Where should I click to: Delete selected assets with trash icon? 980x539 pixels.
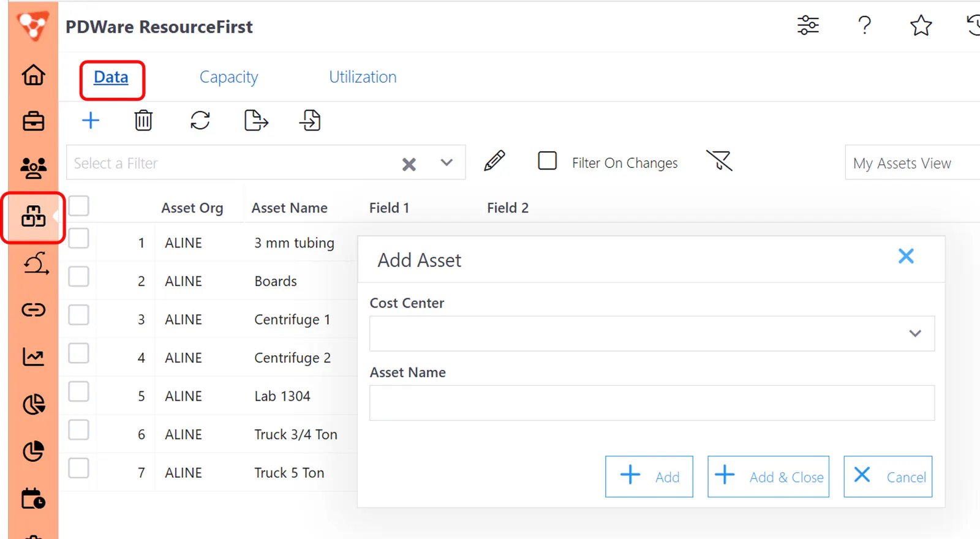coord(143,120)
